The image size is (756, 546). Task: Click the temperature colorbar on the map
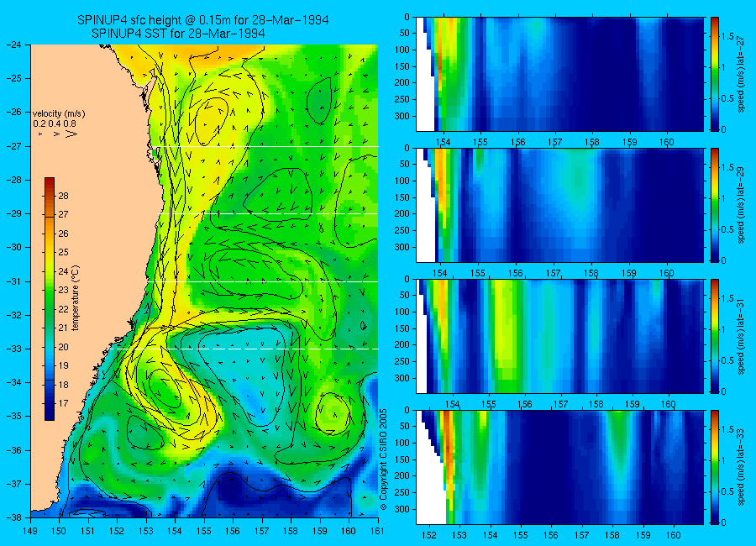pos(50,299)
